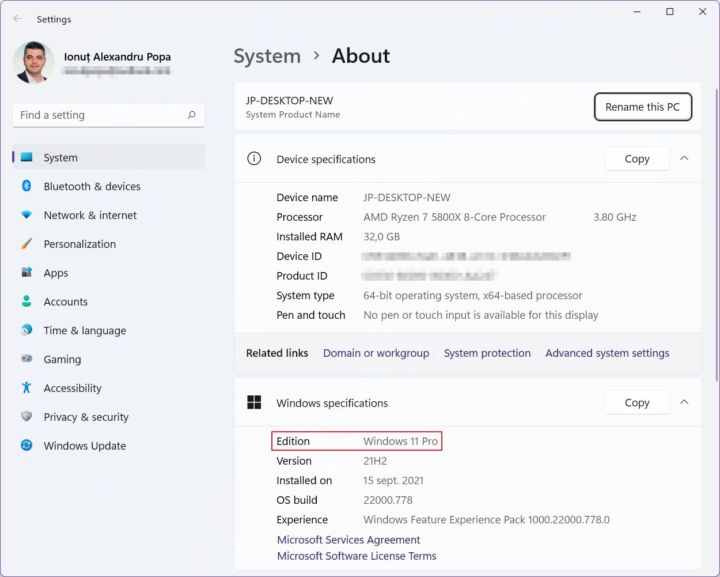Click the Network wifi icon in sidebar

pos(27,215)
